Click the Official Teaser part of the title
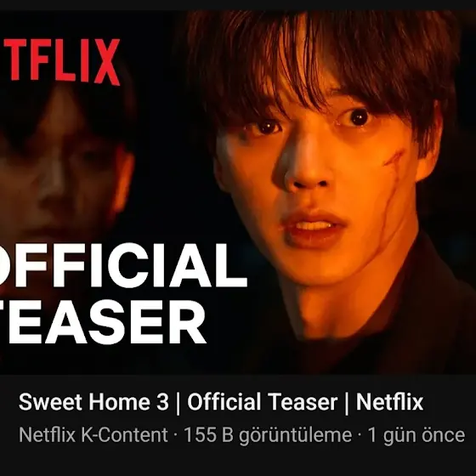Viewport: 476px width, 476px height. 263,402
